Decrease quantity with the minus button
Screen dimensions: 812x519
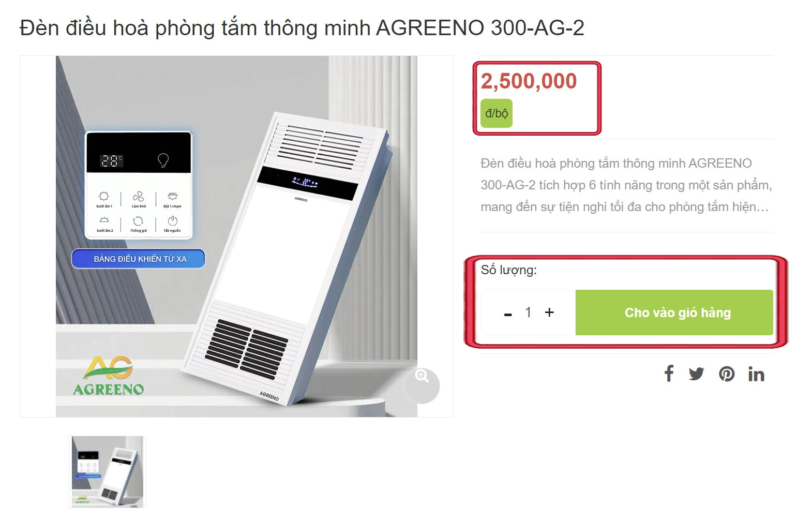pyautogui.click(x=508, y=314)
